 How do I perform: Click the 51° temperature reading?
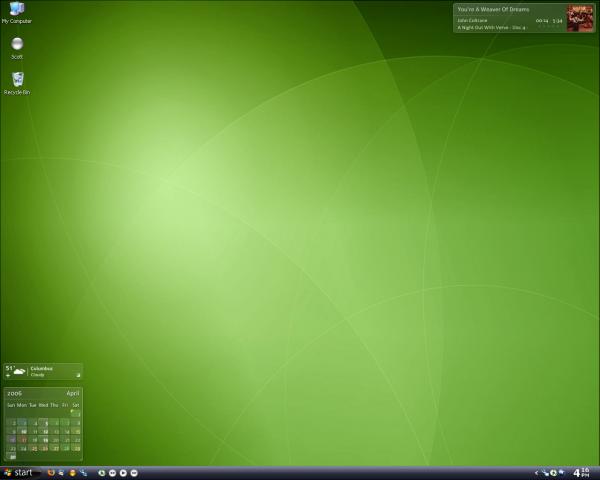click(x=9, y=369)
